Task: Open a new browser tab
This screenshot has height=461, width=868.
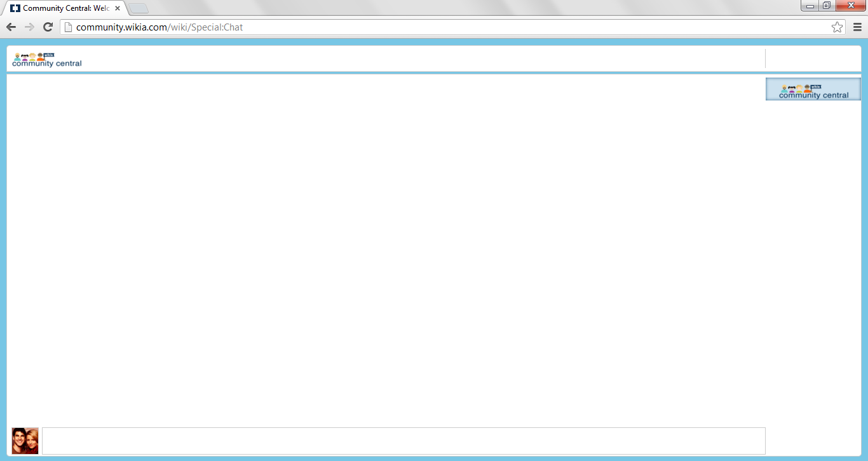Action: 139,9
